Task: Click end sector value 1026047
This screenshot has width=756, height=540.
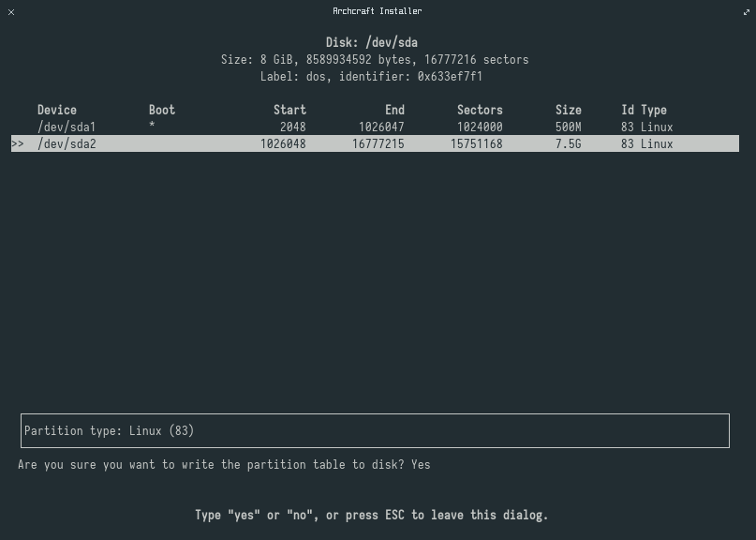Action: coord(381,127)
